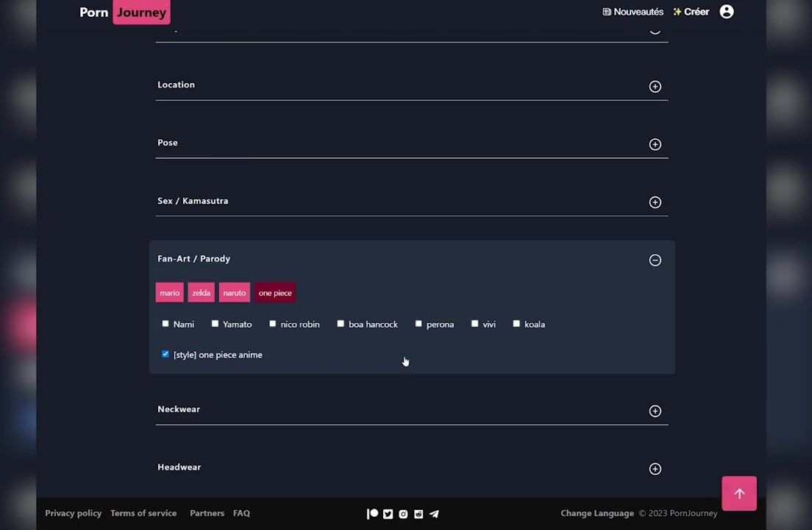Viewport: 812px width, 530px height.
Task: Click the Reddit icon in footer
Action: tap(419, 514)
